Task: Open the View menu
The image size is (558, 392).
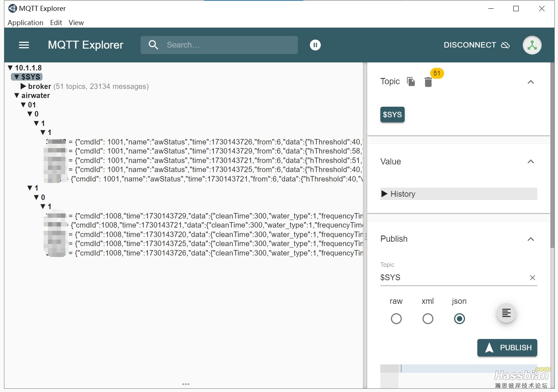Action: [x=76, y=23]
